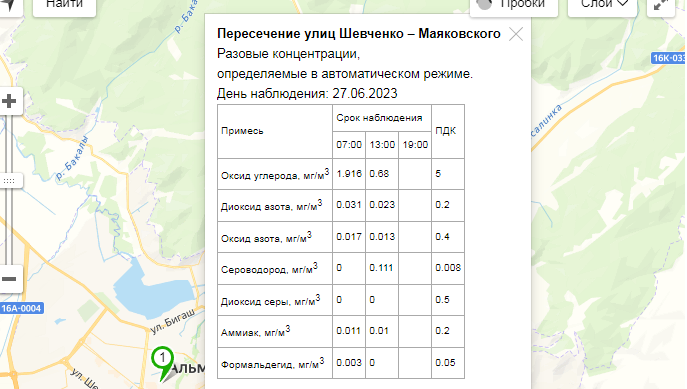This screenshot has width=687, height=389.
Task: Click the Сероводород row label
Action: coord(269,269)
